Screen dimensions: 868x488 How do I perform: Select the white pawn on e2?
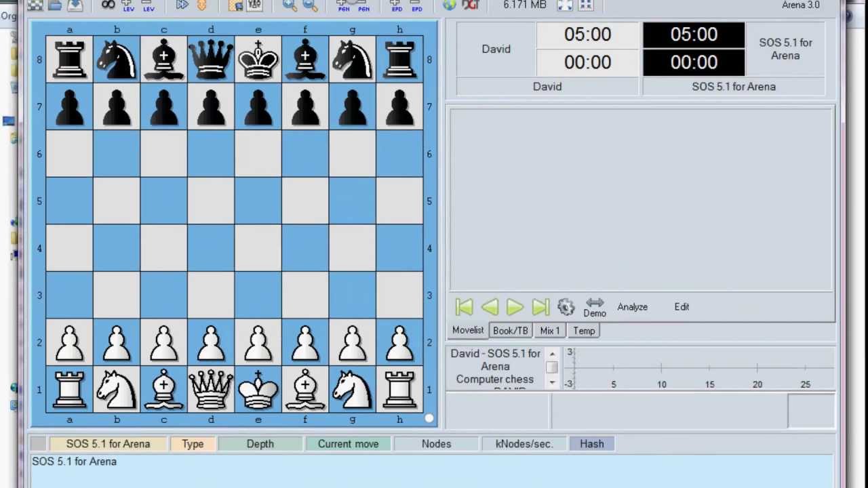(x=258, y=342)
